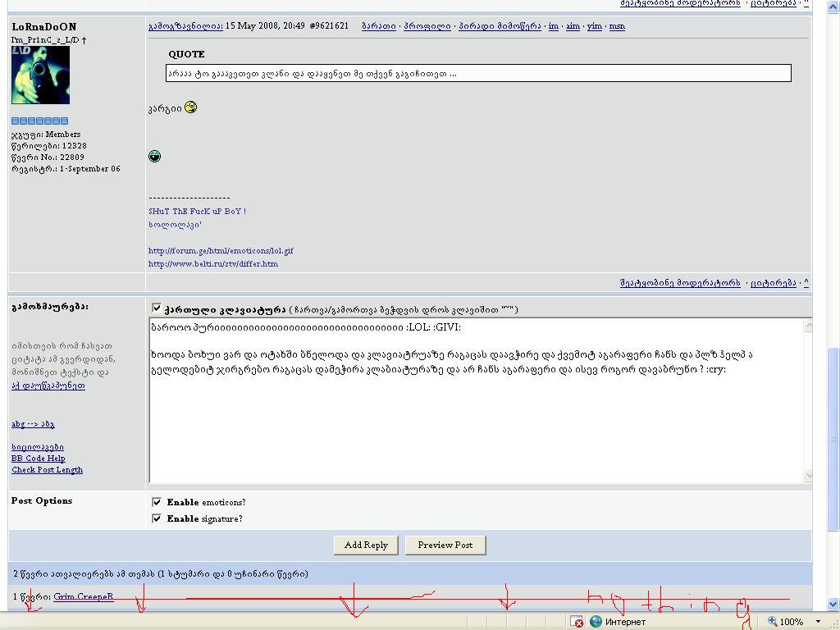Open BB Code Help link
Viewport: 840px width, 630px height.
[38, 458]
